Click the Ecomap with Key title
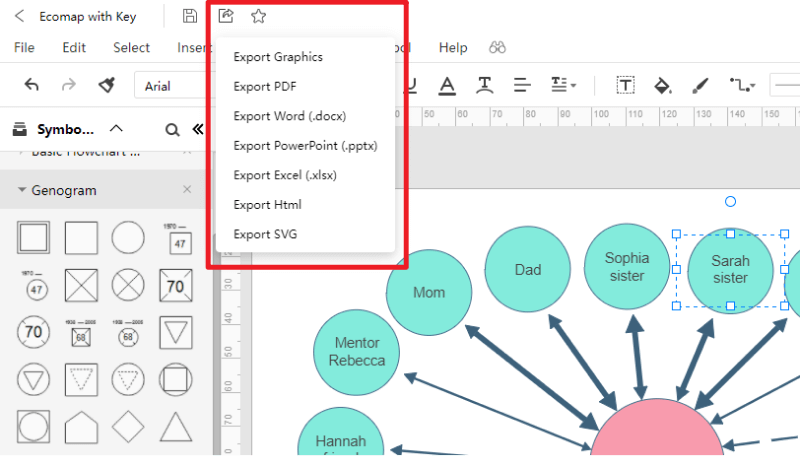 coord(88,17)
